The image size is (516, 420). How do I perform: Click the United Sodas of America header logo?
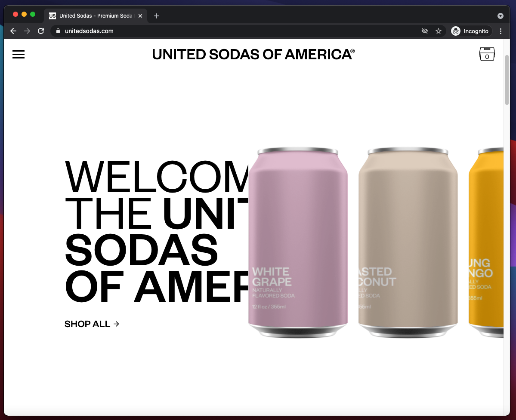(x=253, y=55)
